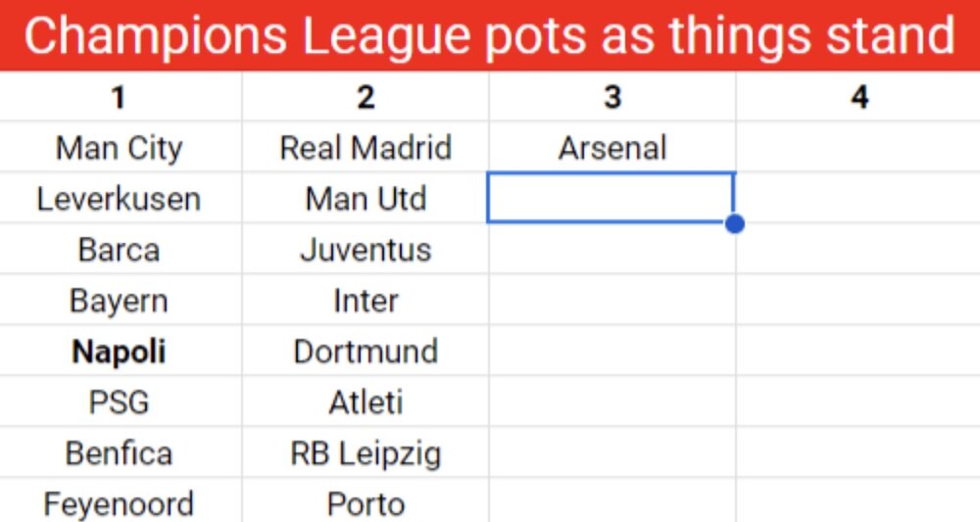The height and width of the screenshot is (522, 980).
Task: Select the bold Napoli cell
Action: click(120, 352)
